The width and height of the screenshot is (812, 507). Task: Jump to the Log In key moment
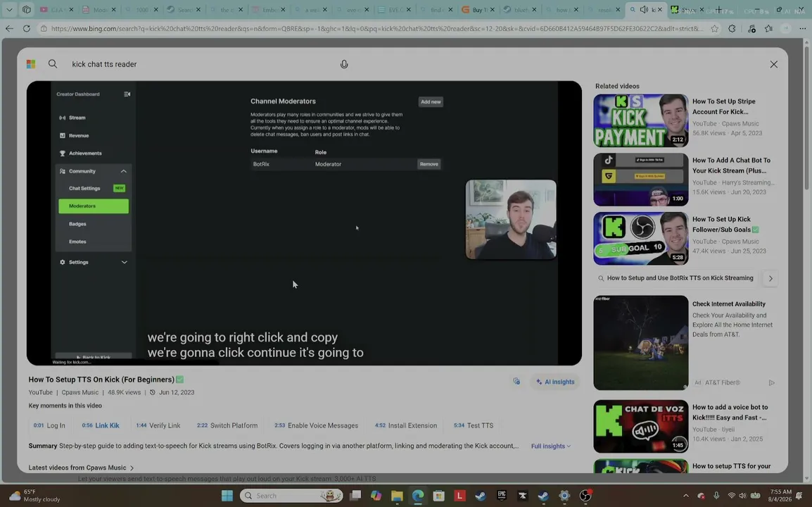click(x=49, y=425)
